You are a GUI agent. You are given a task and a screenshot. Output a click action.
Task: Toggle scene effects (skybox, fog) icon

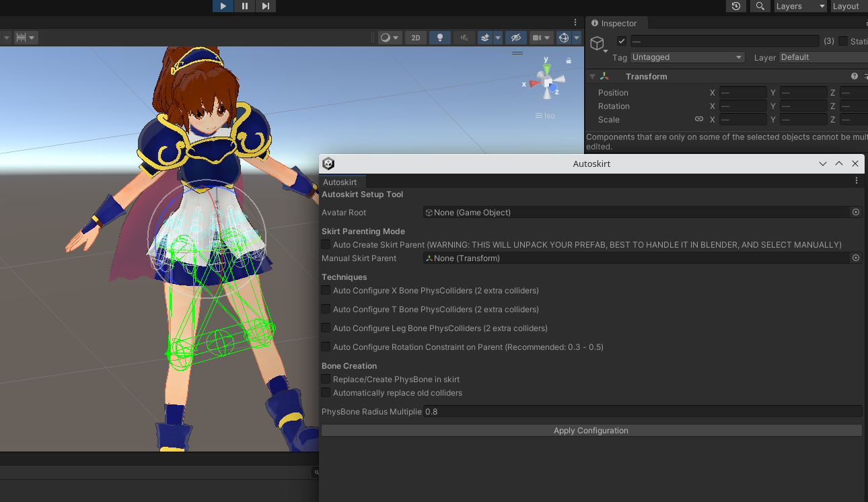click(485, 38)
